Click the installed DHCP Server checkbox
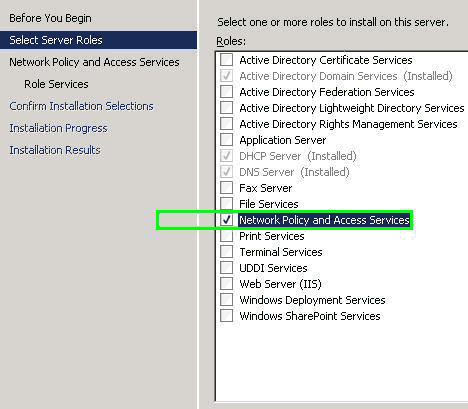Screen dimensions: 468x409 (x=226, y=156)
